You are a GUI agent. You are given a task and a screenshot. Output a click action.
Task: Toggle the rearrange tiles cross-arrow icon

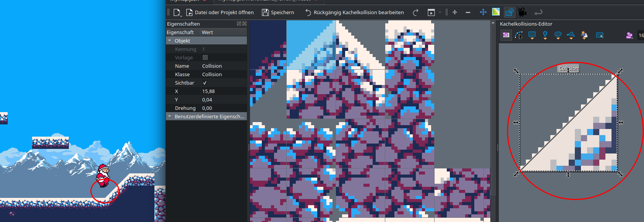tap(483, 13)
